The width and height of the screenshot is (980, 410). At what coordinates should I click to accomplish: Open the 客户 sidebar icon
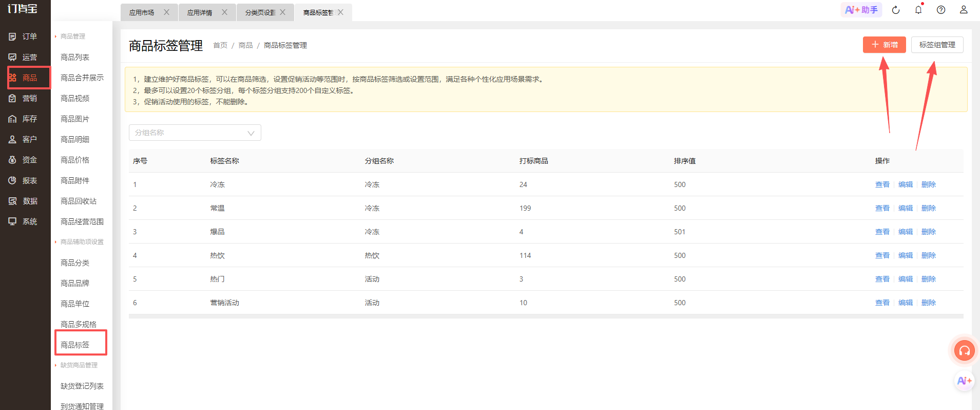click(x=12, y=139)
